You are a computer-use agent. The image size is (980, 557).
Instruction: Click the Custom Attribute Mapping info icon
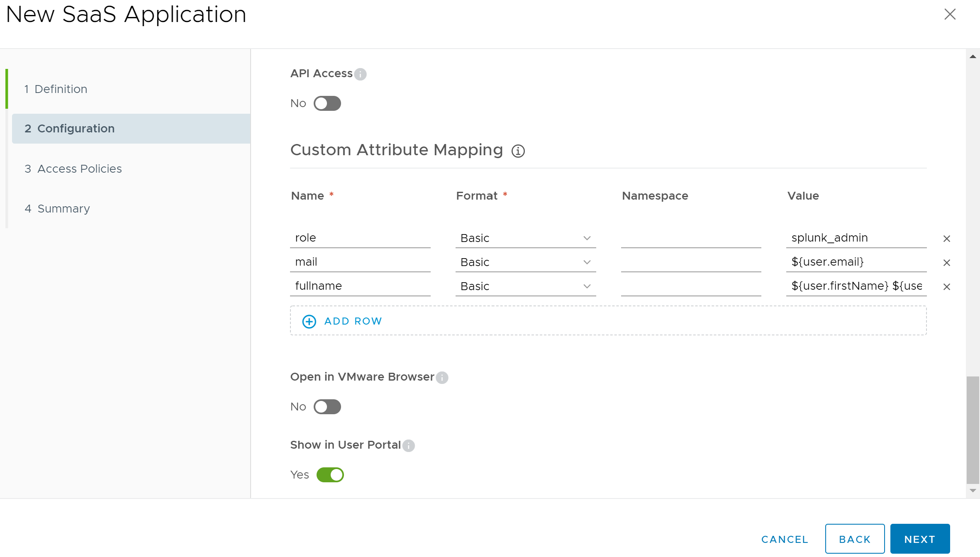click(518, 151)
